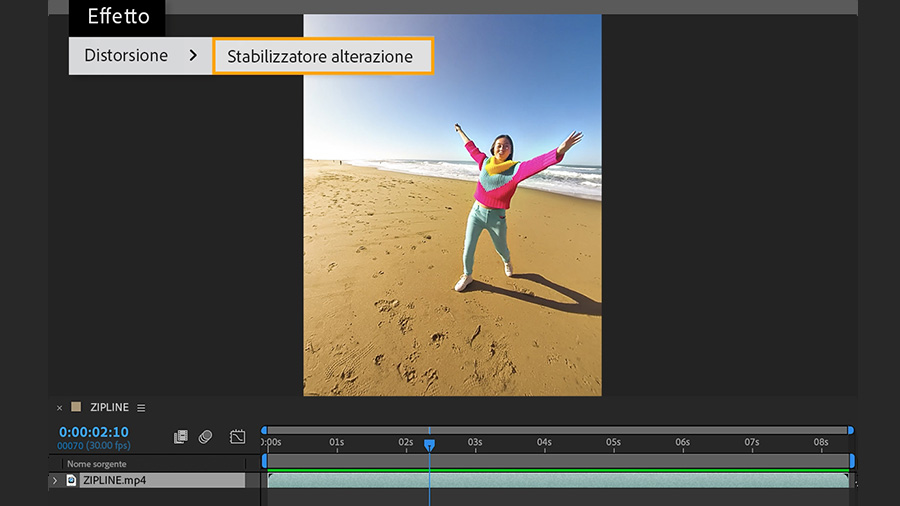Click the beach video preview image
Viewport: 900px width, 506px height.
pos(452,205)
